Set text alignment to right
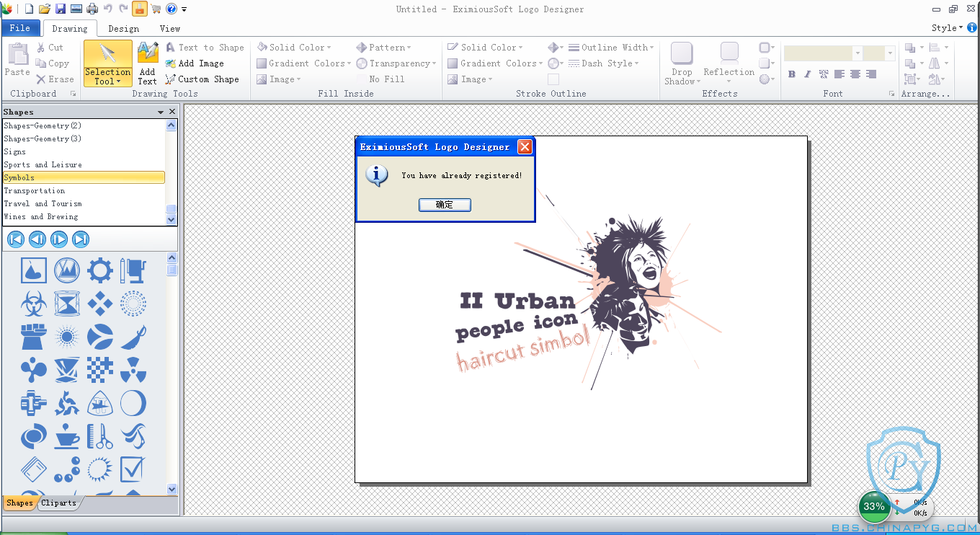Viewport: 980px width, 535px height. point(871,74)
